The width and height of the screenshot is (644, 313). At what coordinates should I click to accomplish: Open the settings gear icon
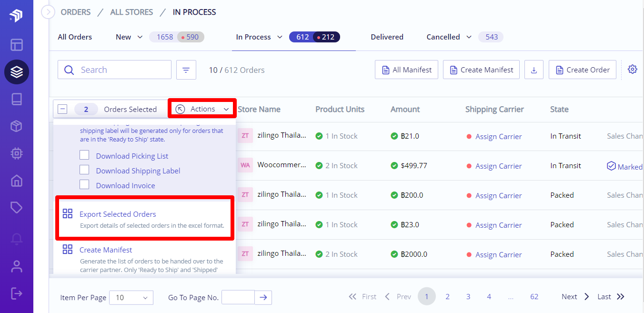633,69
